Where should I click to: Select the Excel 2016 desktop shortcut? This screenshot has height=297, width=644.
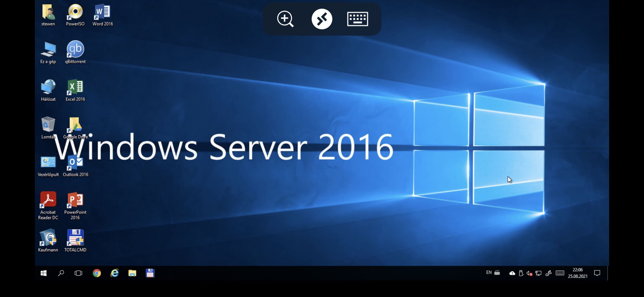tap(75, 90)
